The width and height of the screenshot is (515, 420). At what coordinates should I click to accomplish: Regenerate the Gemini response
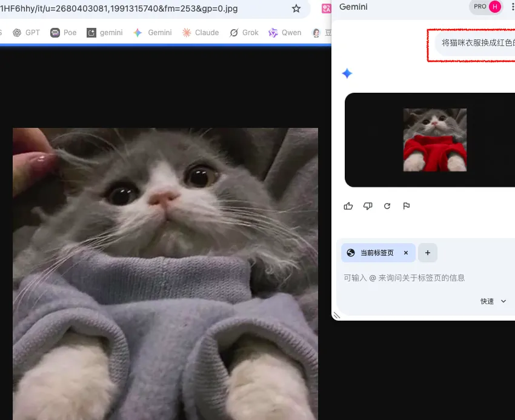tap(387, 206)
